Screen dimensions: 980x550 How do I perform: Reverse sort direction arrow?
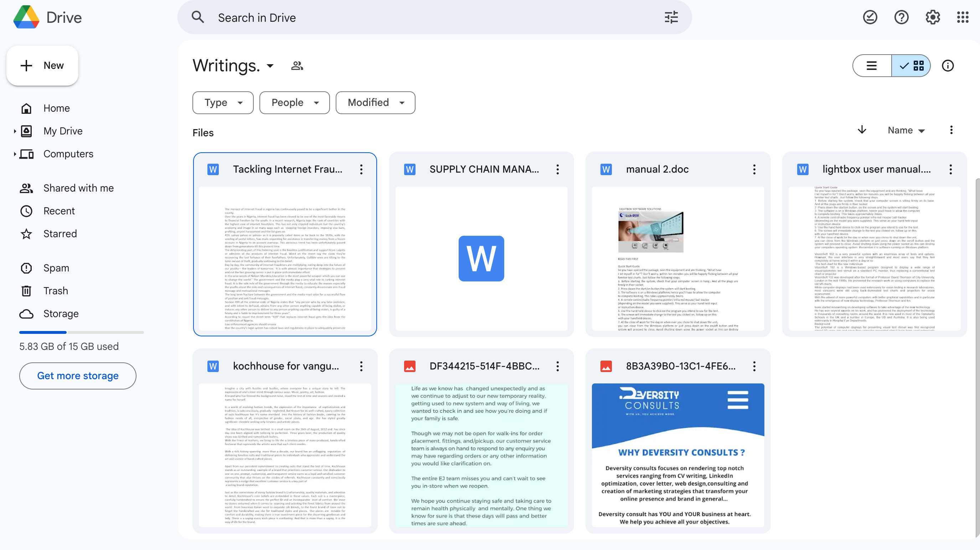click(862, 130)
